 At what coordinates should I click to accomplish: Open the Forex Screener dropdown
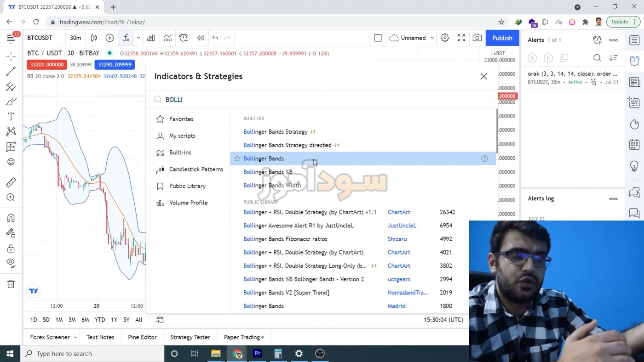(x=53, y=337)
